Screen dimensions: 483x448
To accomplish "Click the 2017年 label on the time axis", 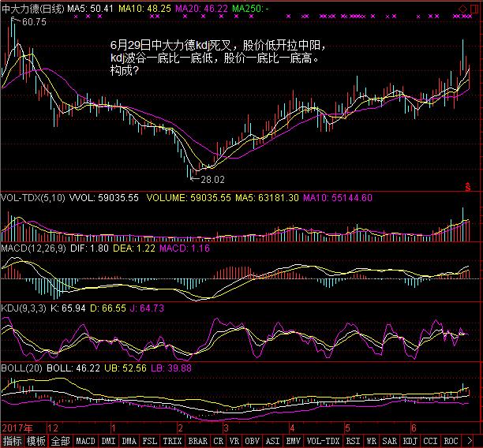I will click(x=17, y=428).
